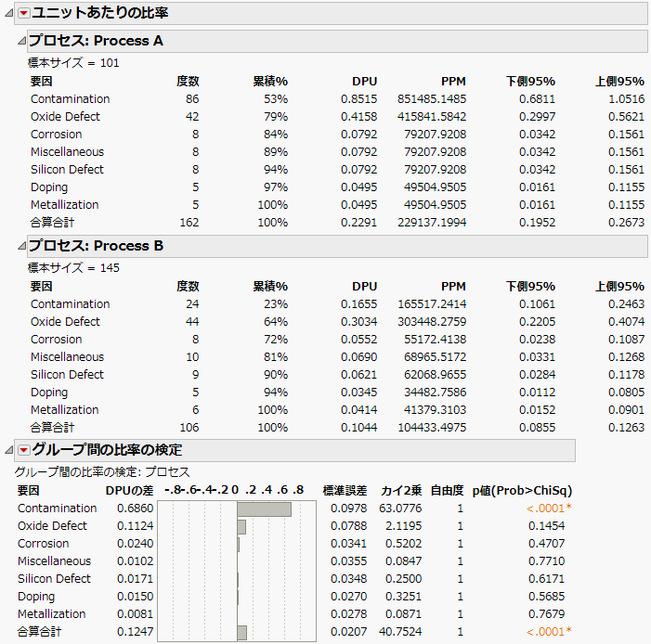651x644 pixels.
Task: Click Process B Oxide Defect count 44
Action: point(192,322)
